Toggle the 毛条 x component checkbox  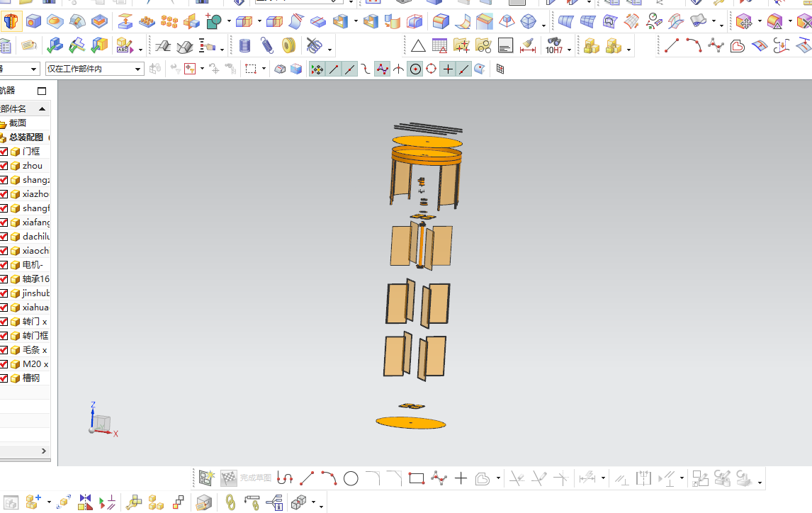click(x=4, y=350)
